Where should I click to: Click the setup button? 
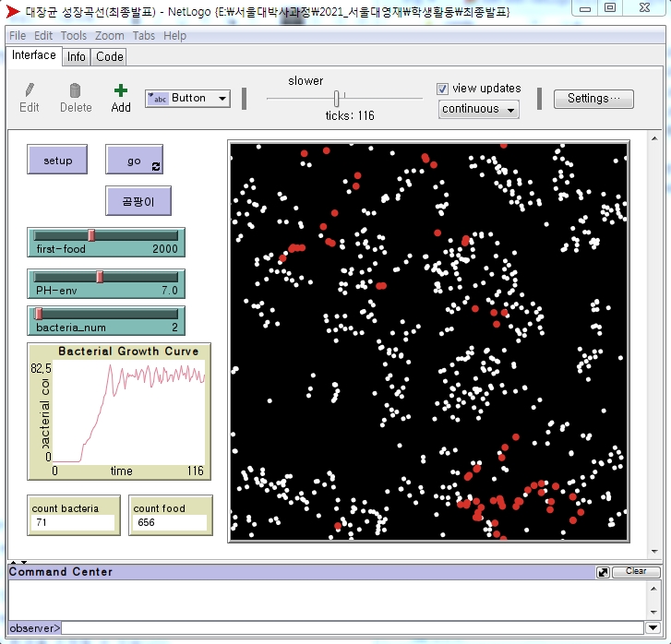coord(57,160)
